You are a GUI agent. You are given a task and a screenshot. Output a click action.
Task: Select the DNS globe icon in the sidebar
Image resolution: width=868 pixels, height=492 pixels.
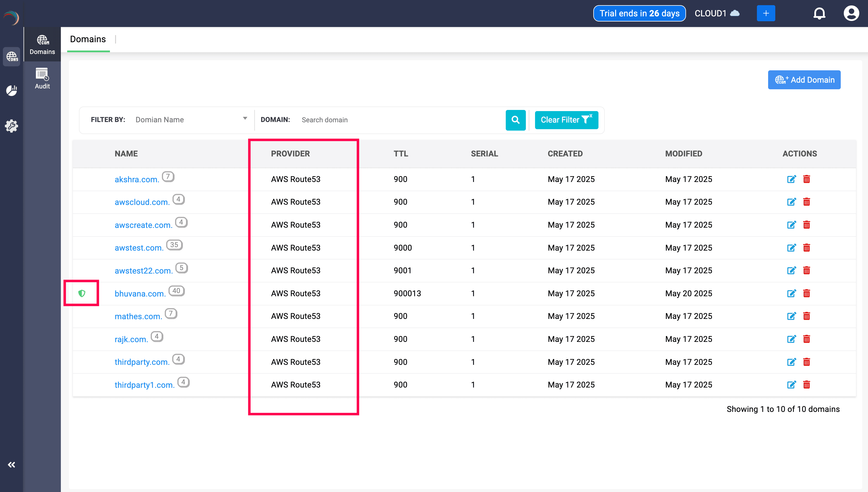[x=11, y=57]
